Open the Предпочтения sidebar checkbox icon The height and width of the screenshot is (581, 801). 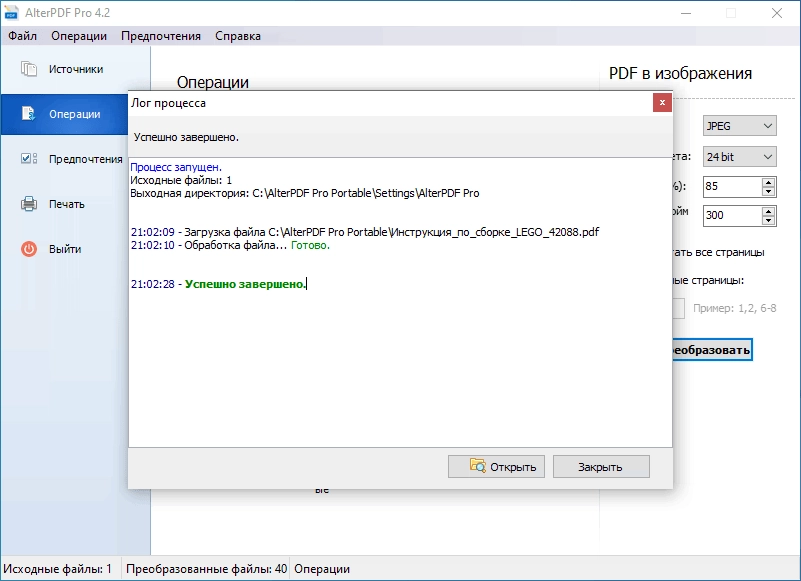pyautogui.click(x=29, y=158)
